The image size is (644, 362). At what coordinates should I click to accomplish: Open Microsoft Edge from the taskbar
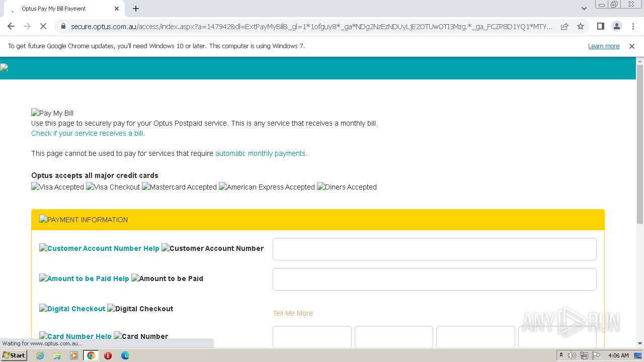pos(125,355)
